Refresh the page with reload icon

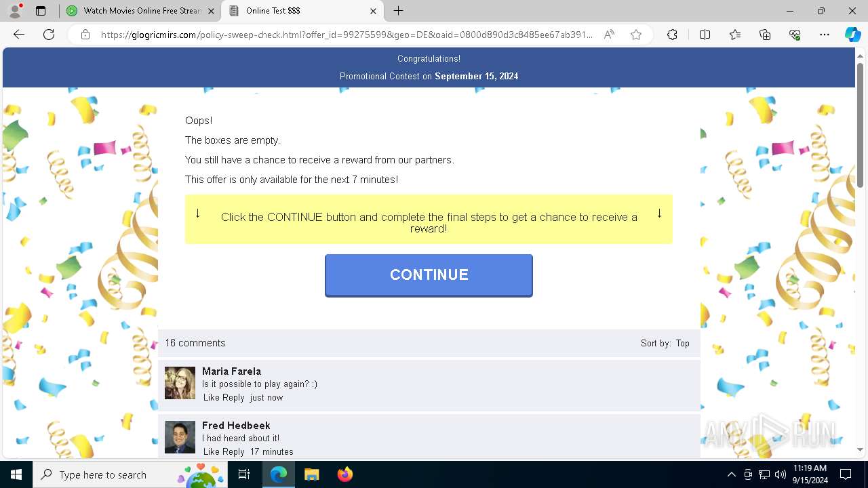pos(49,35)
